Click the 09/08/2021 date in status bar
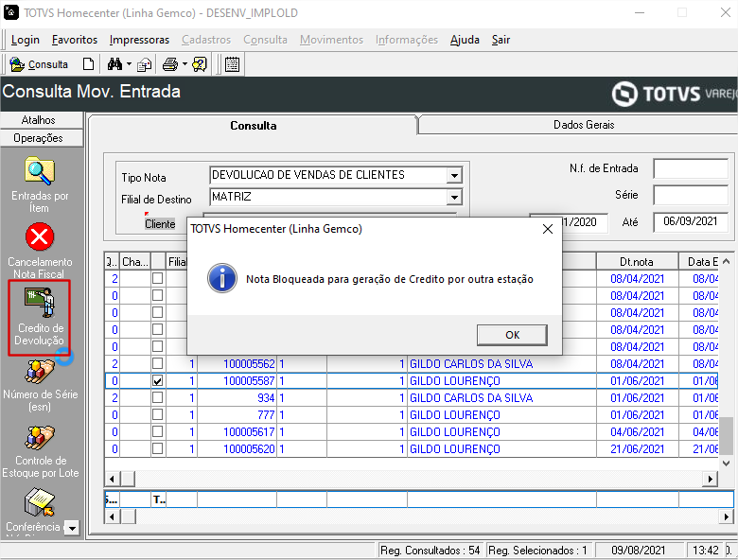This screenshot has width=738, height=560. (639, 551)
